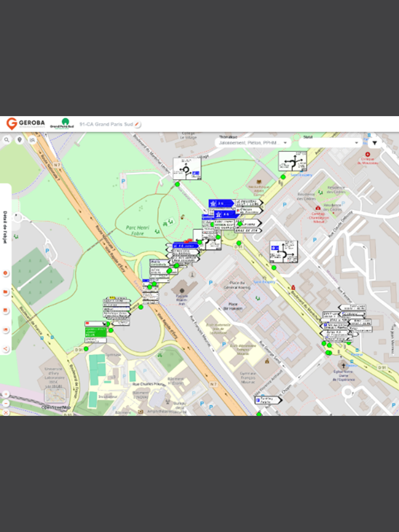Click the location pin icon
Image resolution: width=399 pixels, height=532 pixels.
[x=19, y=140]
